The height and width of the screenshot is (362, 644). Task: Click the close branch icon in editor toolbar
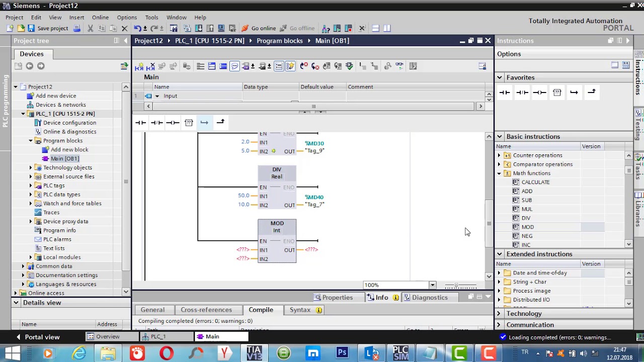click(x=220, y=123)
